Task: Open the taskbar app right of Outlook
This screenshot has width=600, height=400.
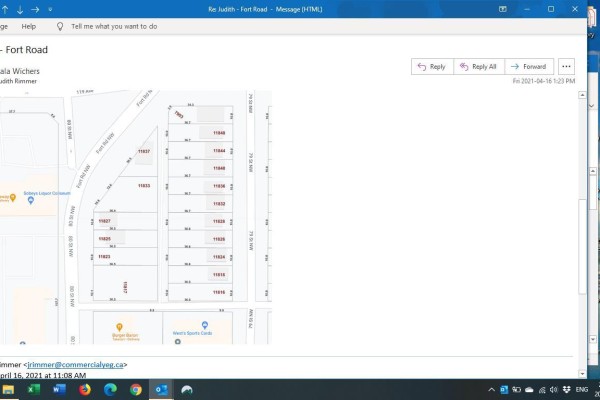Action: (187, 390)
